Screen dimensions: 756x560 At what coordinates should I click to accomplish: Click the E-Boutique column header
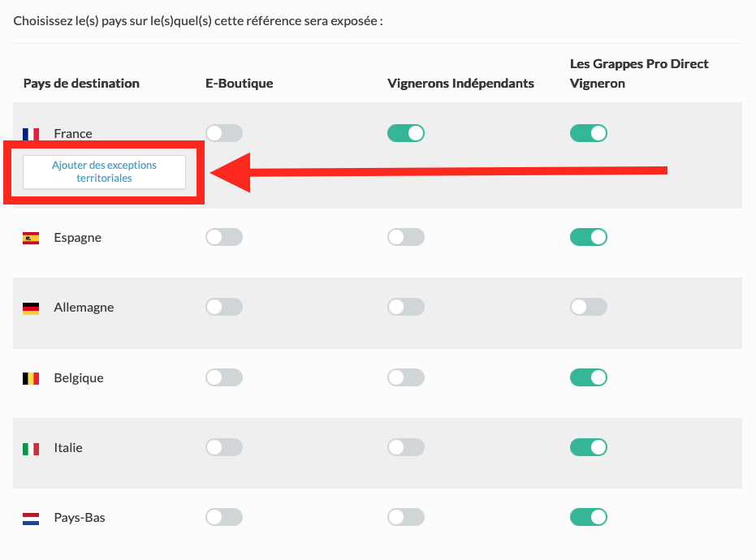click(x=239, y=84)
